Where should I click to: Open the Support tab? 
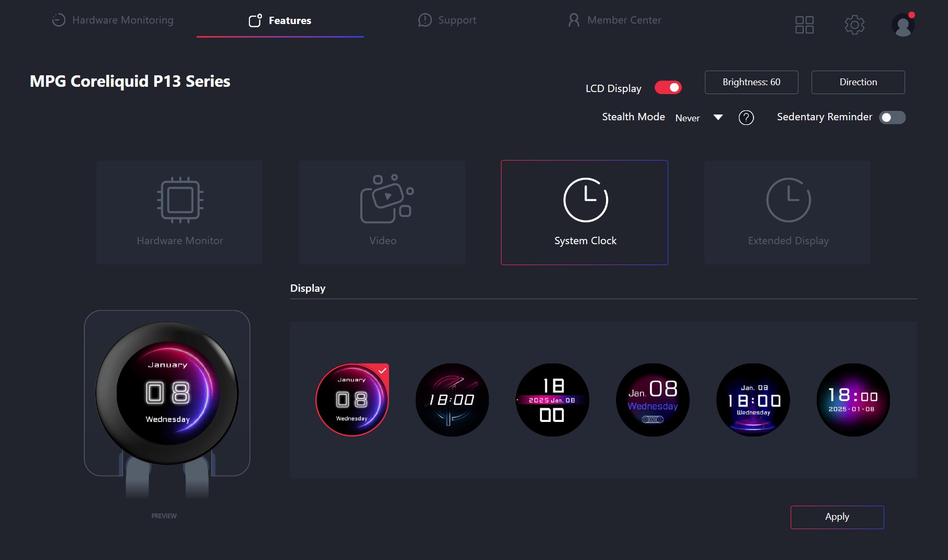pyautogui.click(x=447, y=20)
